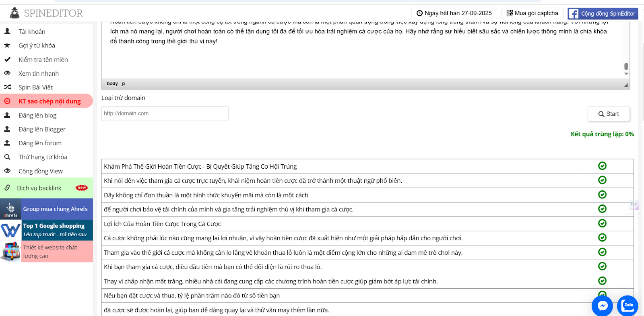The height and width of the screenshot is (316, 644).
Task: Click row text Lợi Ích Của Hoàn Tiền Cược
Action: tap(162, 224)
